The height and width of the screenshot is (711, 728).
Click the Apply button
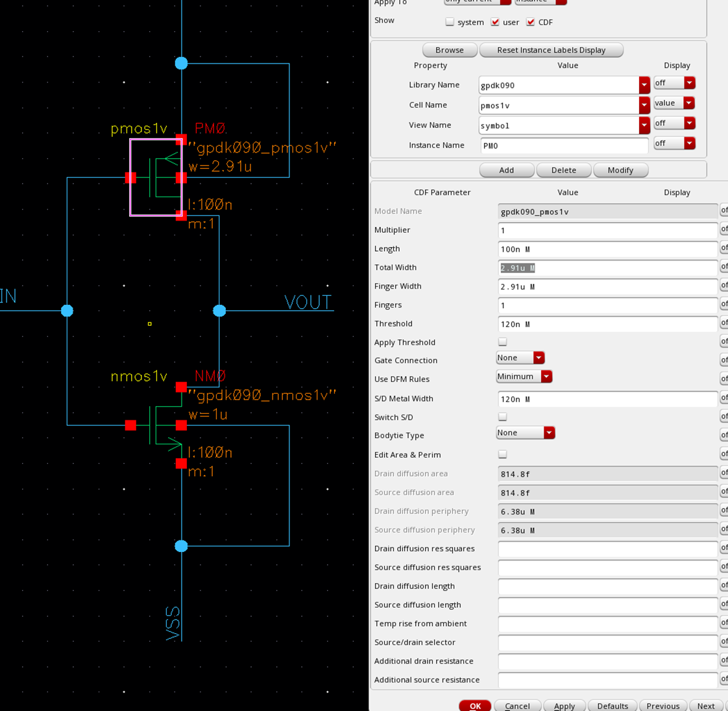[564, 705]
